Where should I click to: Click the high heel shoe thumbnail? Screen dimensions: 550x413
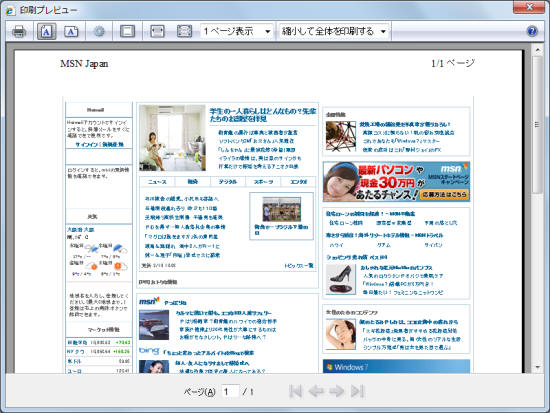[341, 279]
